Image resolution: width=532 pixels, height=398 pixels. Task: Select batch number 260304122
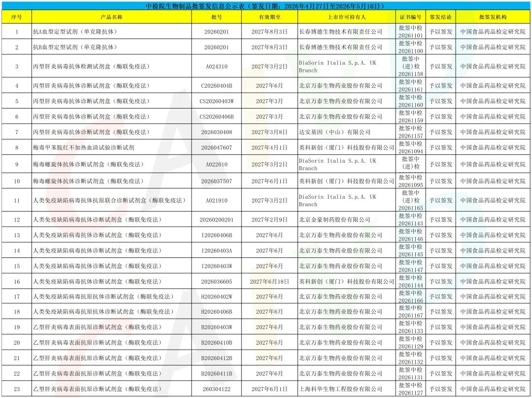coord(216,389)
